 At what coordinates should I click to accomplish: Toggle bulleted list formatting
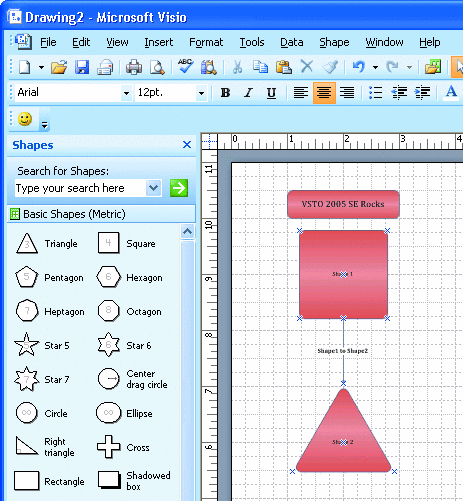coord(376,93)
